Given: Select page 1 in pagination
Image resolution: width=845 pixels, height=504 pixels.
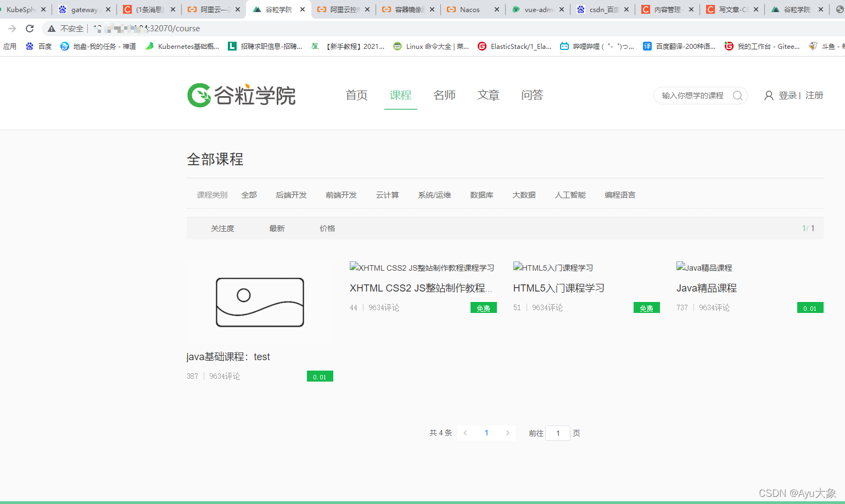Looking at the screenshot, I should pos(486,433).
